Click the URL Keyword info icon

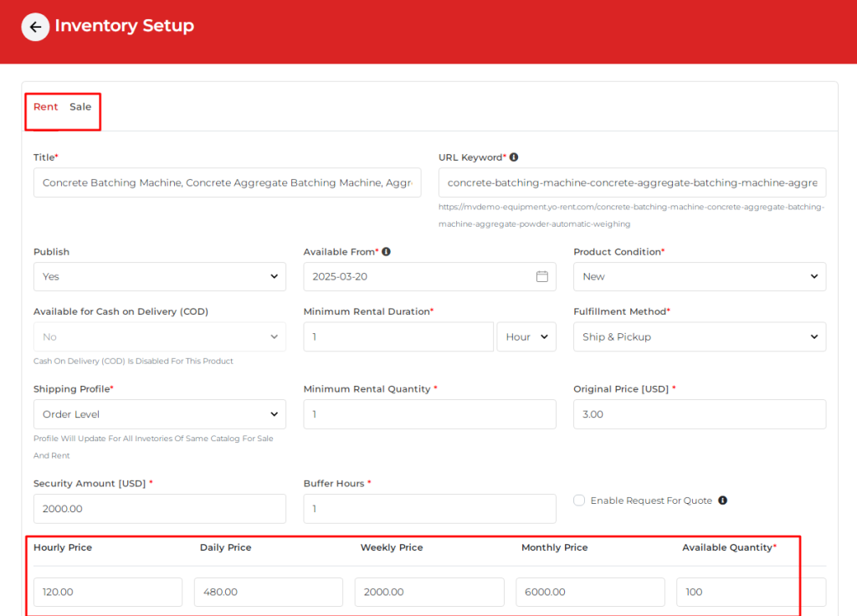tap(514, 157)
